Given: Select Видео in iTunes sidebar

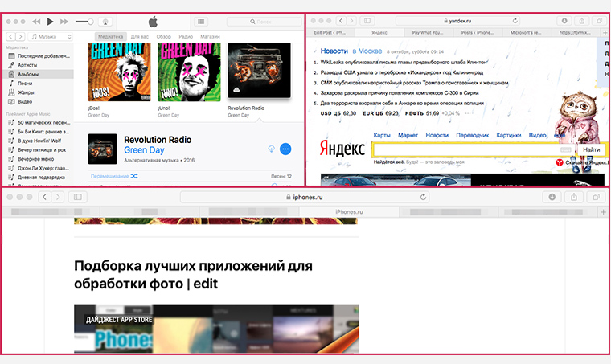Looking at the screenshot, I should coord(39,101).
